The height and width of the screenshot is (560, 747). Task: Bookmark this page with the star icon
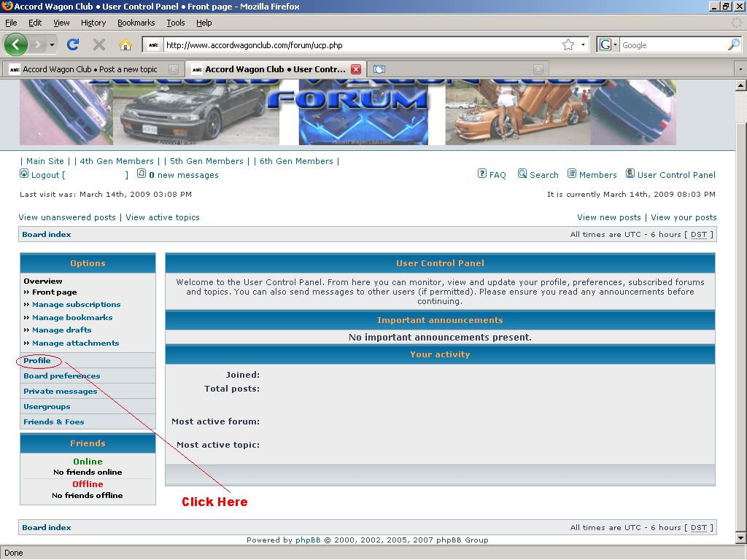[x=568, y=44]
